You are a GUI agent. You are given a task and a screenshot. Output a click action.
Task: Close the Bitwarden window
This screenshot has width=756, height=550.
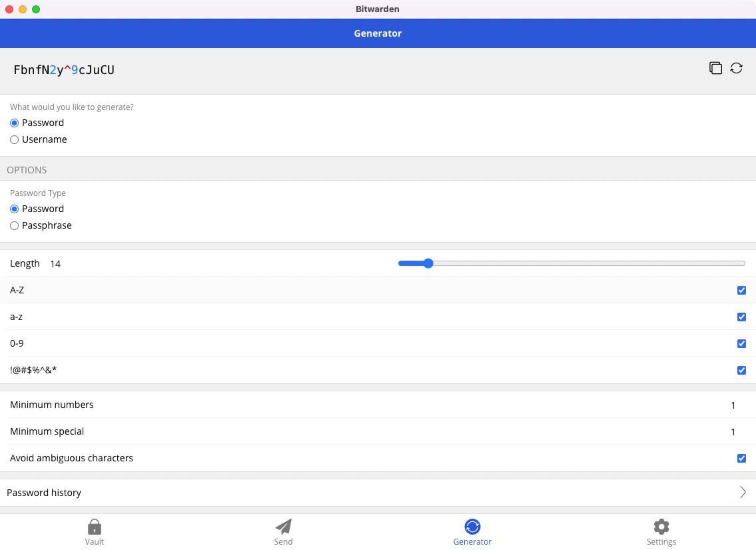9,9
